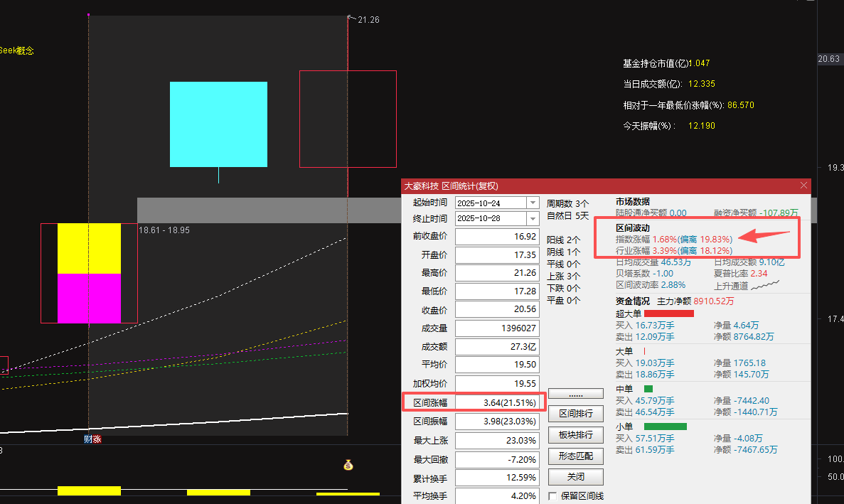Image resolution: width=844 pixels, height=504 pixels.
Task: Click the 板块排行 button
Action: [576, 435]
